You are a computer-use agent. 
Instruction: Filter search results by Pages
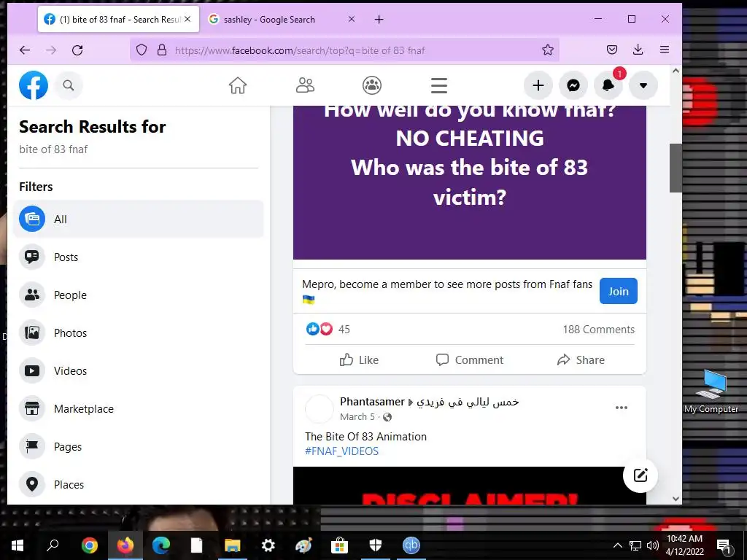point(138,446)
